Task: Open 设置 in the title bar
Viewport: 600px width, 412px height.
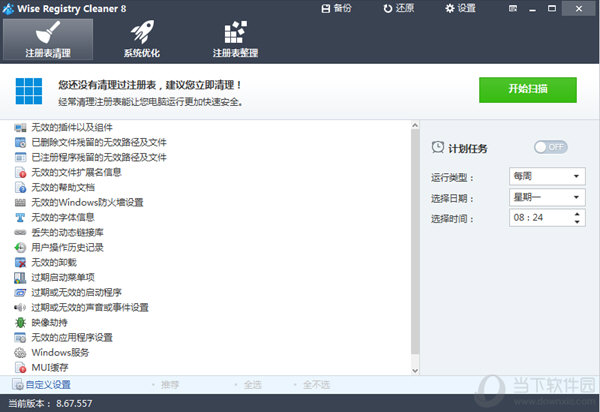Action: point(460,8)
